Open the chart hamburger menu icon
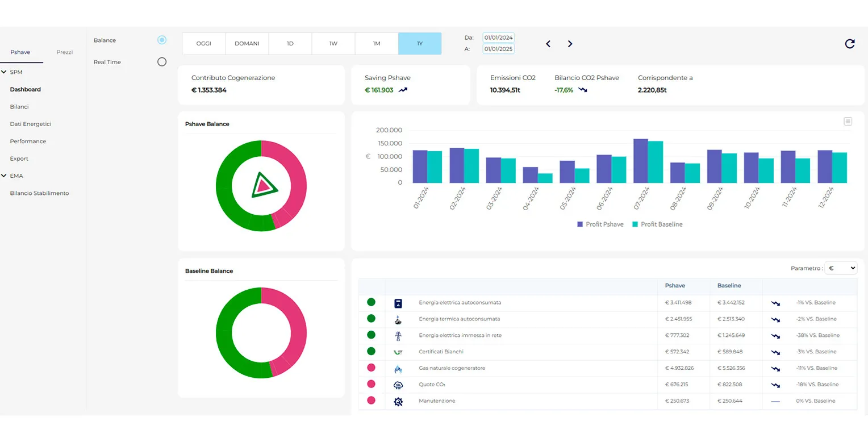The width and height of the screenshot is (868, 442). (x=848, y=122)
